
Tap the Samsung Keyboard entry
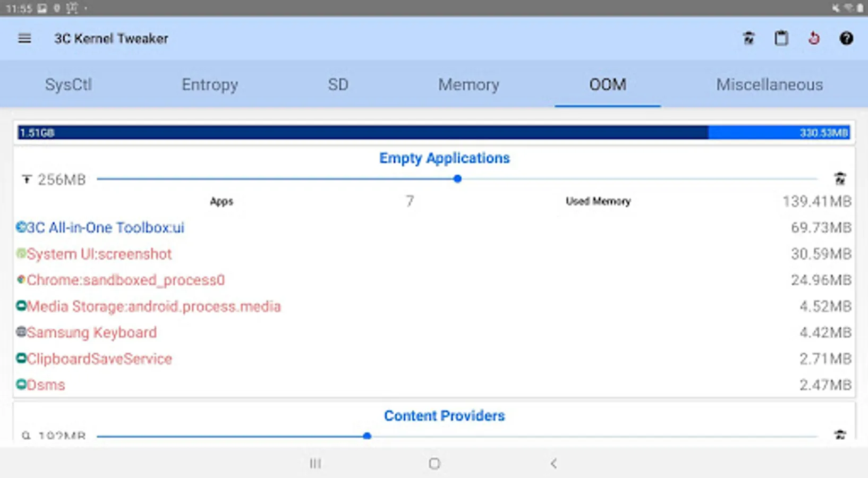click(x=92, y=332)
